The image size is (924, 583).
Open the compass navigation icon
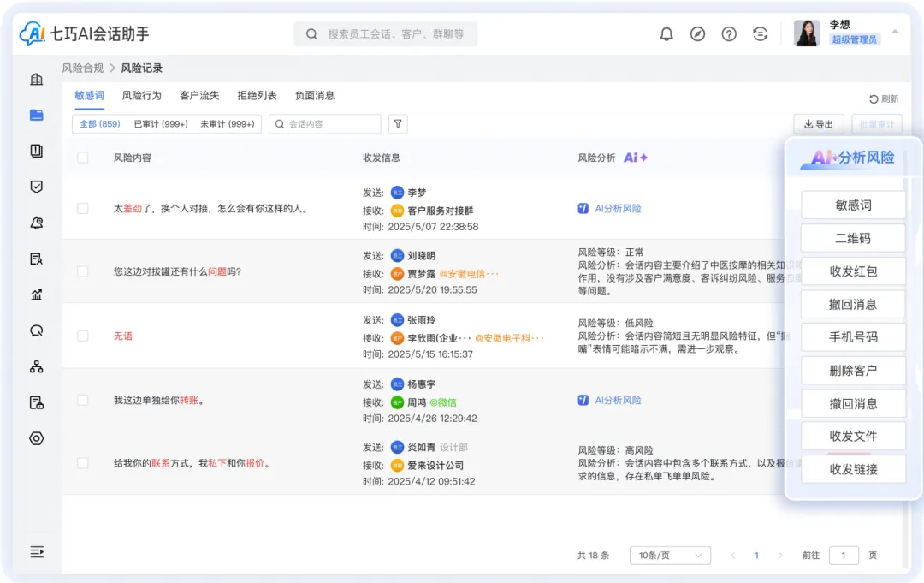click(x=698, y=34)
